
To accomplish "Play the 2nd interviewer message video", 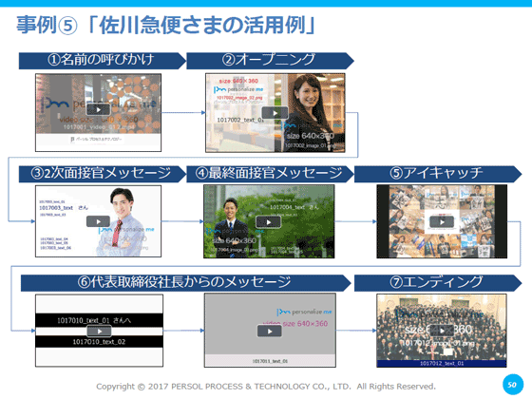I will [98, 221].
